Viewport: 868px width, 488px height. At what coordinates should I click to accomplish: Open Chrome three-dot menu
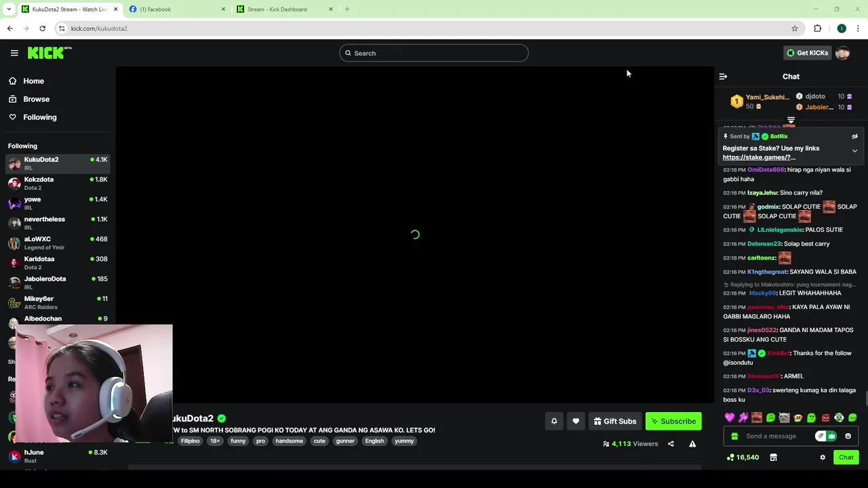coord(859,28)
